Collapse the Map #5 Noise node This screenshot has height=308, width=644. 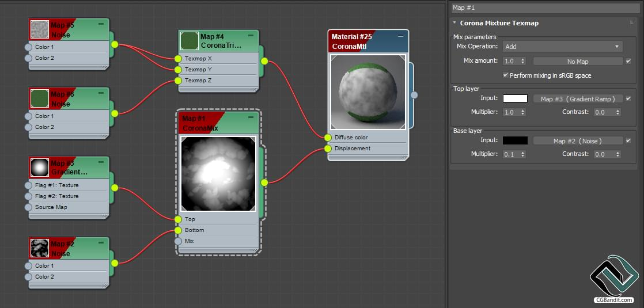pyautogui.click(x=101, y=25)
